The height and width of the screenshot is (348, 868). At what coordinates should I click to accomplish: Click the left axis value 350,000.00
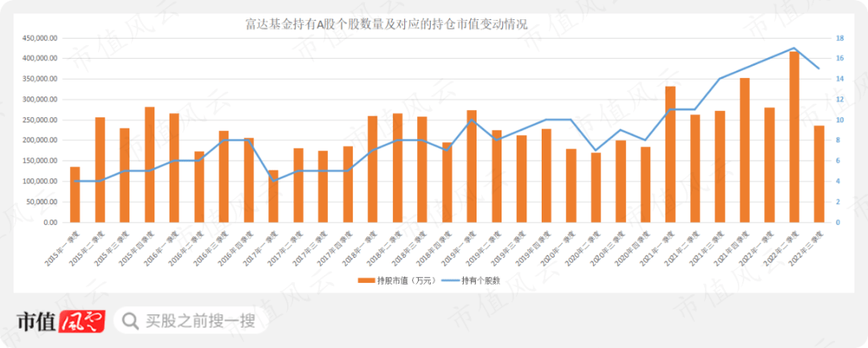40,79
